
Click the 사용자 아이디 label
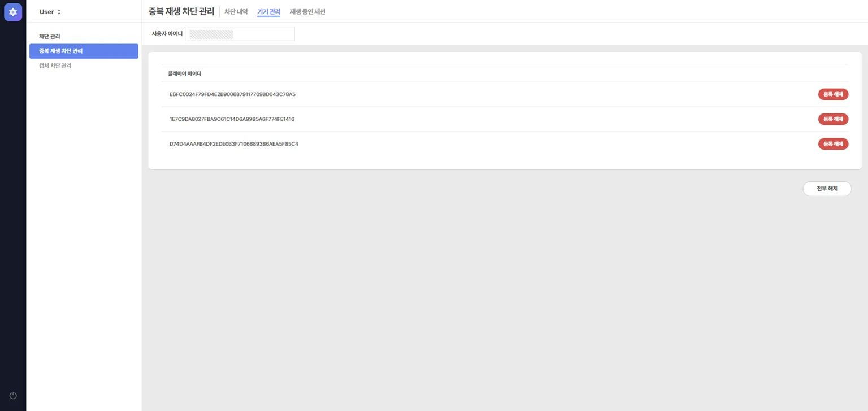point(167,34)
